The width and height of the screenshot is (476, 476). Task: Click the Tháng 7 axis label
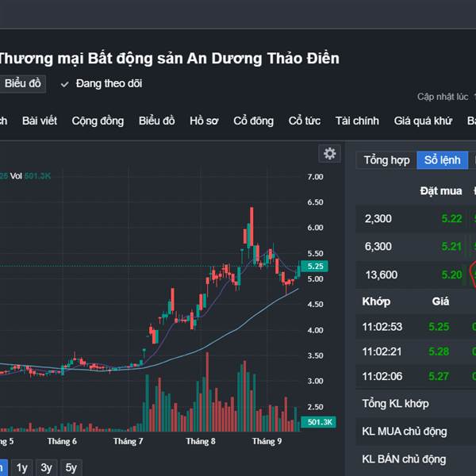(128, 441)
